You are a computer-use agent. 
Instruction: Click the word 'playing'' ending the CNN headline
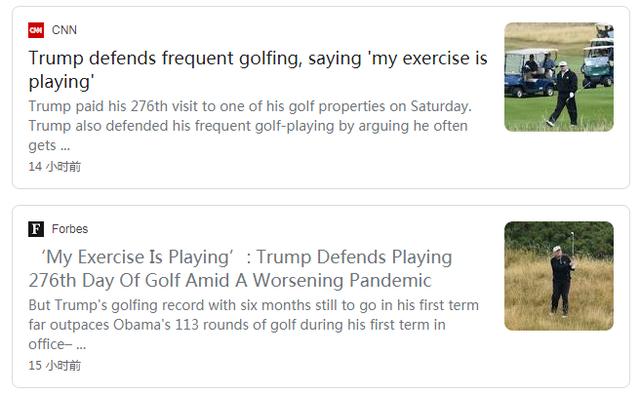coord(61,82)
